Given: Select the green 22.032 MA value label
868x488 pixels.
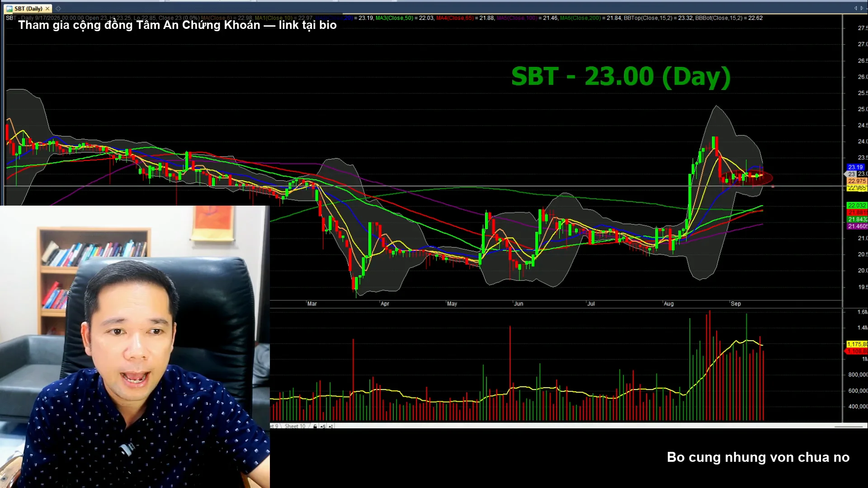Looking at the screenshot, I should (857, 205).
